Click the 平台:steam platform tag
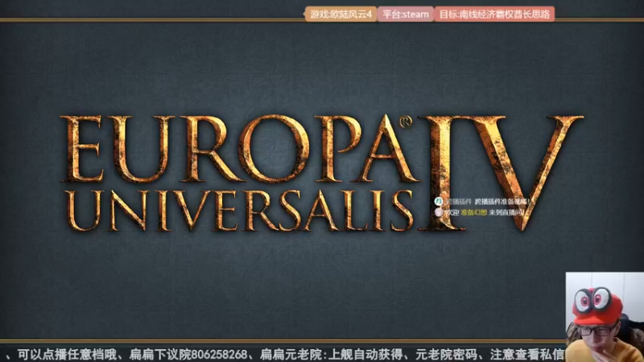Viewport: 644px width, 362px height. coord(406,14)
